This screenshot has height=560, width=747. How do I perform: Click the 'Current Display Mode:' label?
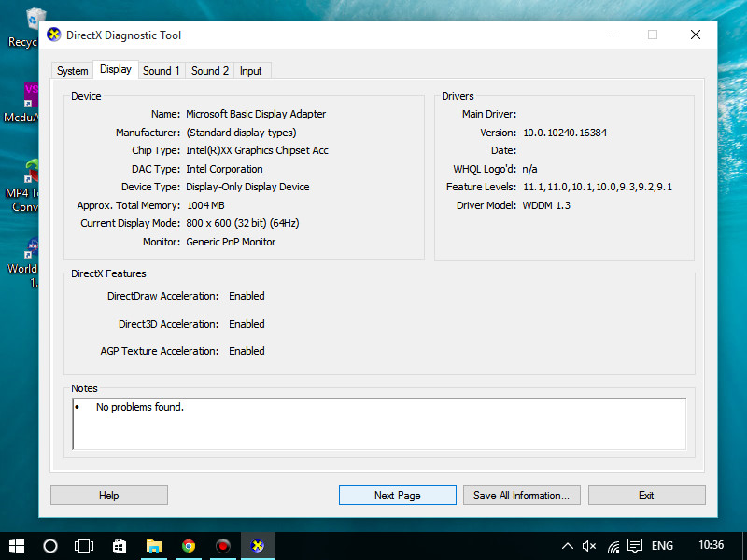[130, 223]
